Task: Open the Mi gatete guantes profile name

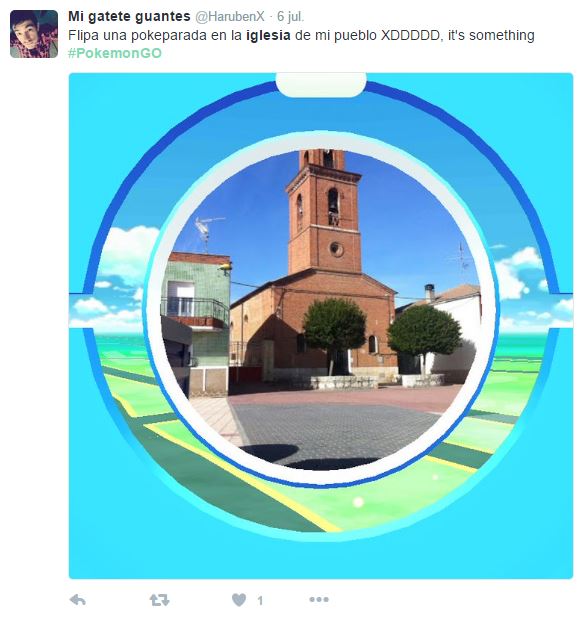Action: click(x=129, y=16)
